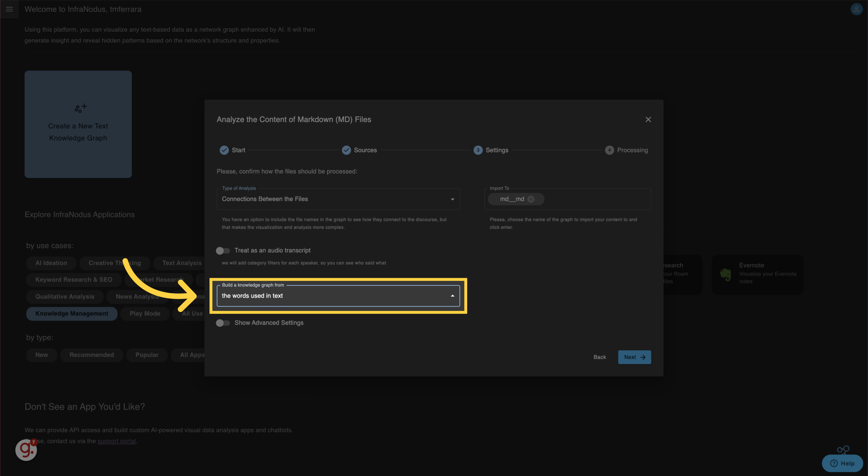
Task: Close the Analyze Markdown Files dialog
Action: (x=648, y=119)
